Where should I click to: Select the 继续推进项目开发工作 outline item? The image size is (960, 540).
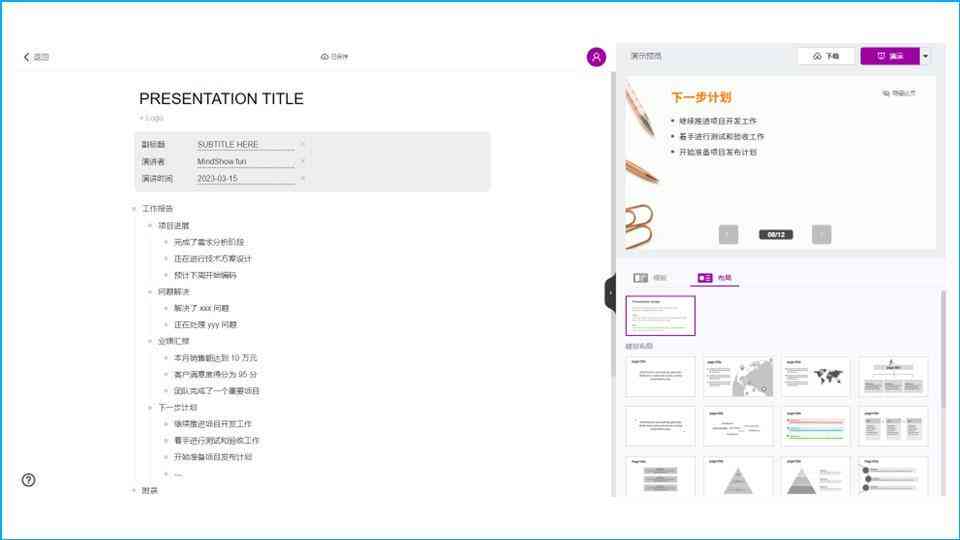[x=212, y=424]
